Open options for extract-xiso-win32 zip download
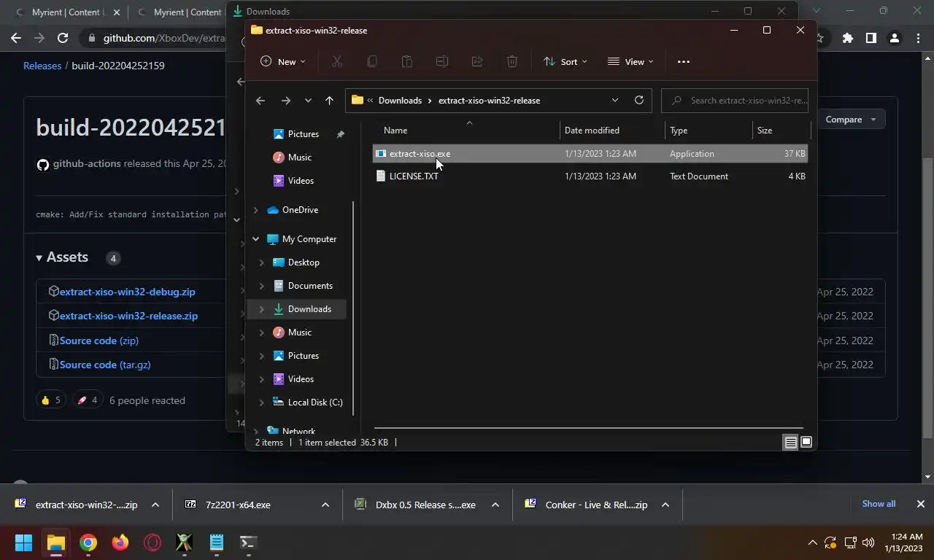The height and width of the screenshot is (560, 934). (155, 505)
